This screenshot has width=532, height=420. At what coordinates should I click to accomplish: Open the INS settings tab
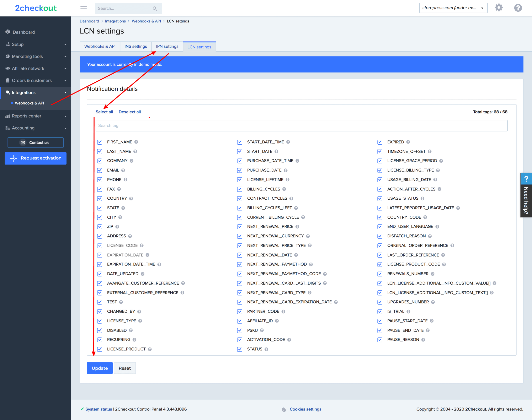135,46
